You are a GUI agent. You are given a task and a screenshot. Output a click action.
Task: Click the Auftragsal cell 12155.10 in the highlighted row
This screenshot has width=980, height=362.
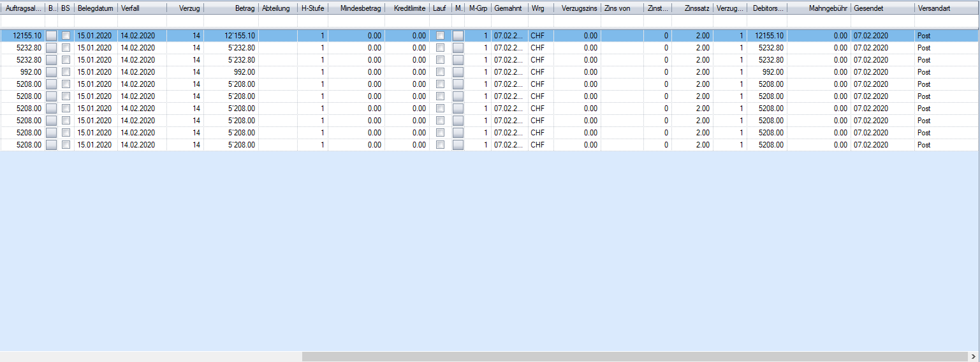click(x=23, y=36)
